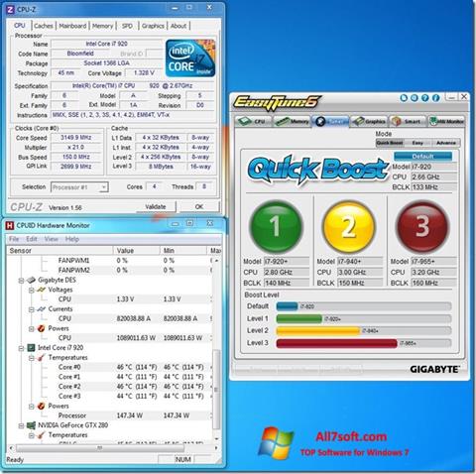The height and width of the screenshot is (474, 476).
Task: Switch EasyTune6 to Advance mode
Action: 446,143
